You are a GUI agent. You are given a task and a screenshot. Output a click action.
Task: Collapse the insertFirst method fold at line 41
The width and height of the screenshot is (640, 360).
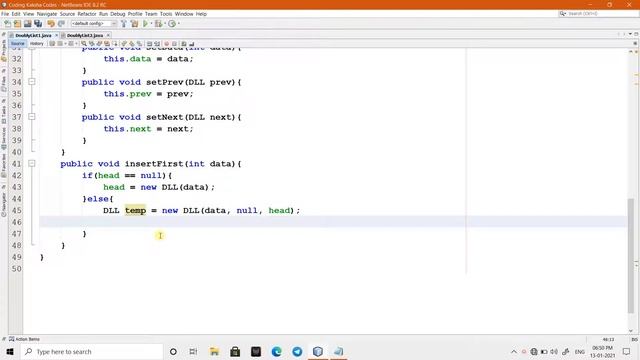pos(32,163)
